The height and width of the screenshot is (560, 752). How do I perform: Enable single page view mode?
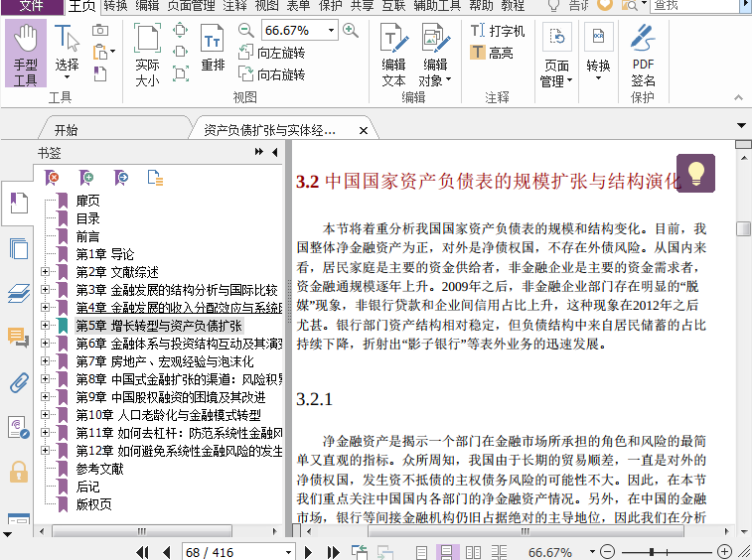[x=421, y=552]
